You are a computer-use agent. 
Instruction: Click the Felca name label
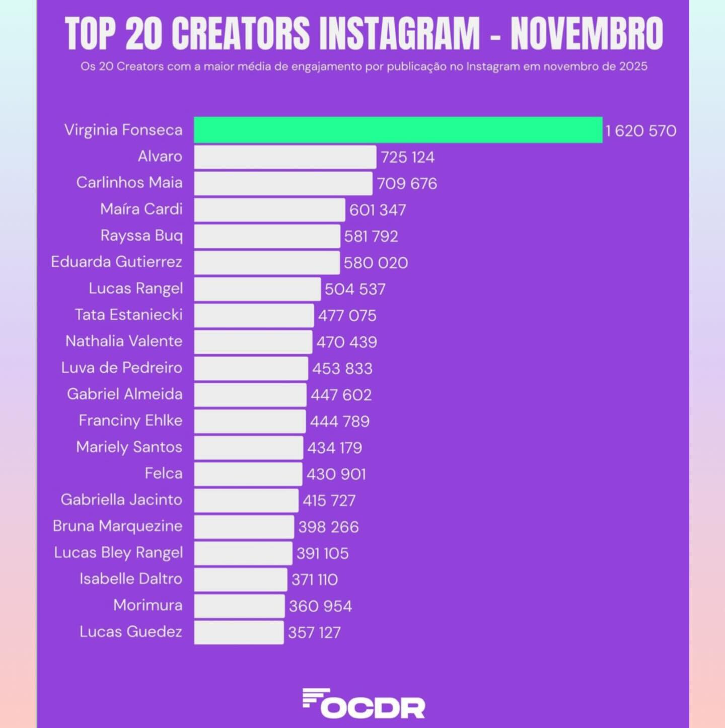point(163,473)
